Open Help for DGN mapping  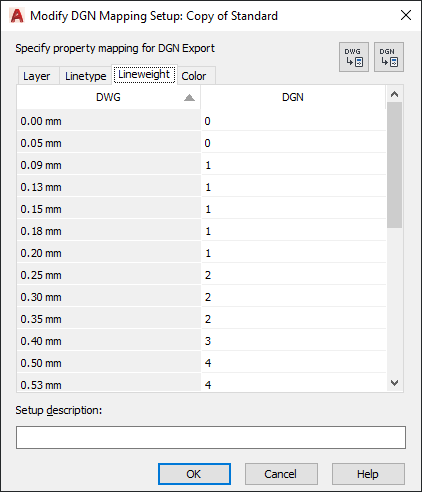pos(368,474)
